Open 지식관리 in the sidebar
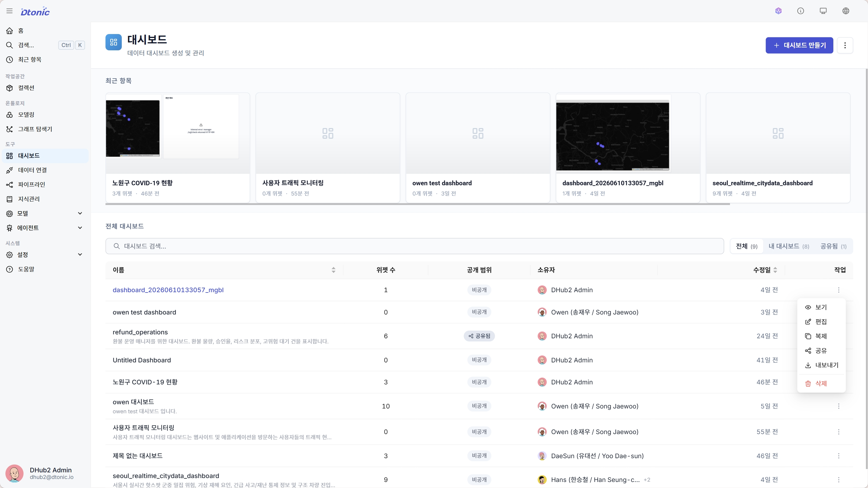The height and width of the screenshot is (488, 868). (45, 199)
